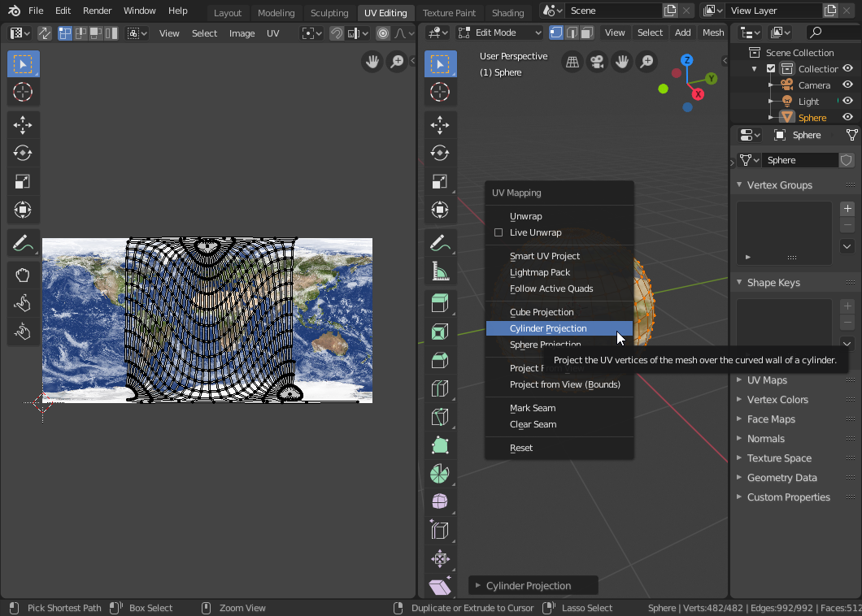Click Smart UV Project menu entry
This screenshot has width=862, height=616.
545,256
